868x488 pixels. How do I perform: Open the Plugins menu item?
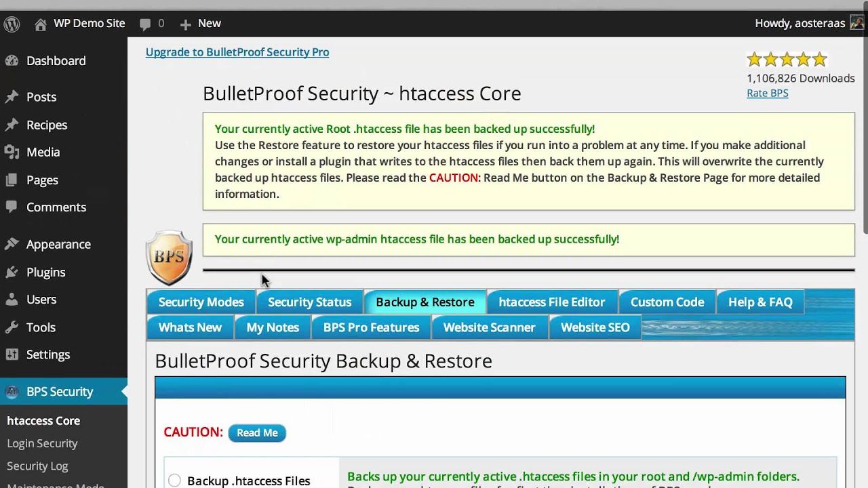coord(46,272)
